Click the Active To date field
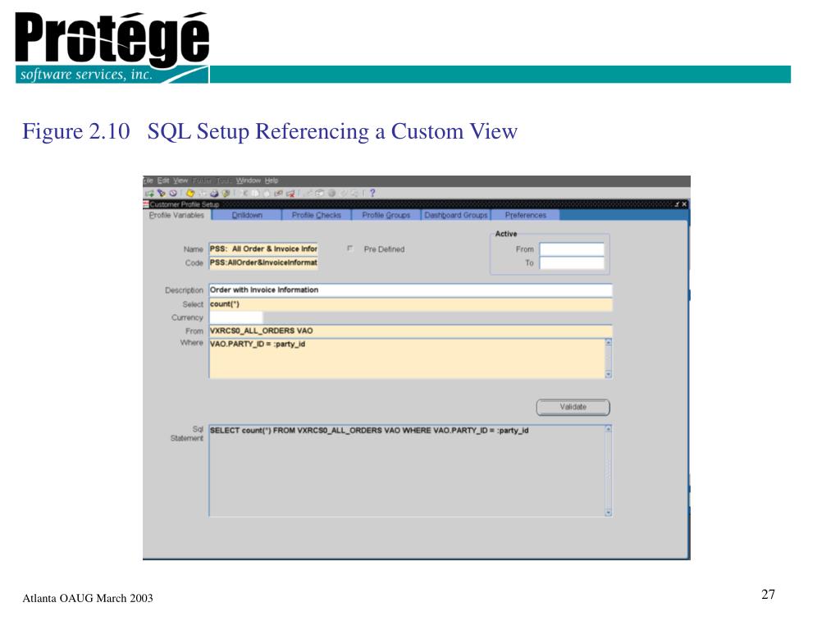 point(572,263)
